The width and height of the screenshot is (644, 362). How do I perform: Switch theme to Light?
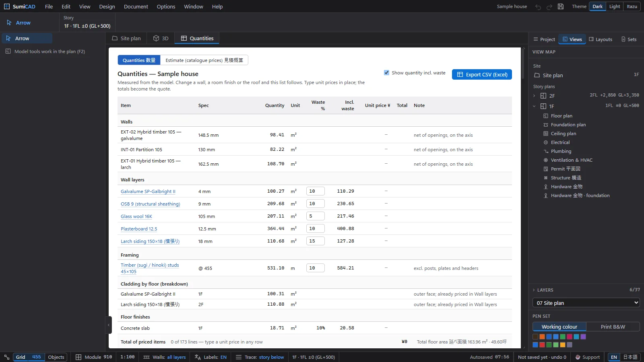coord(615,6)
